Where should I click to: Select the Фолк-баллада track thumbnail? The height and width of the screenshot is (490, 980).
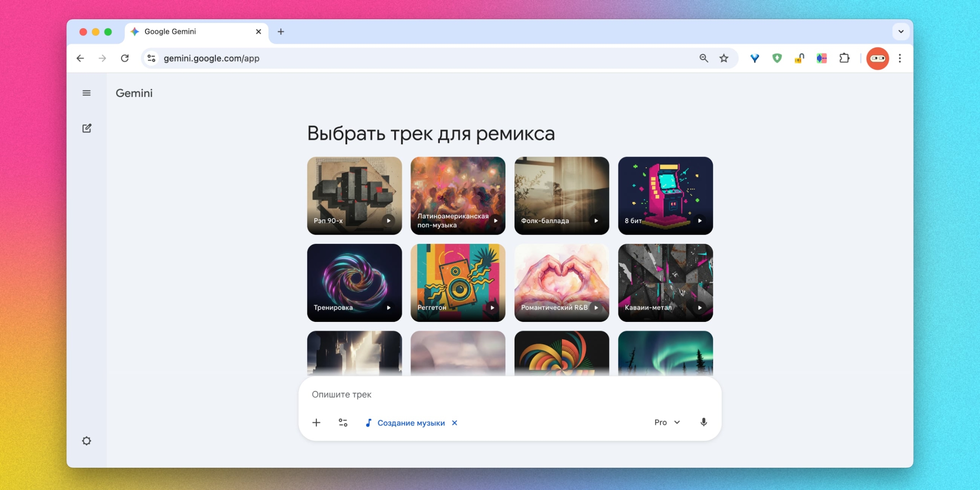561,196
